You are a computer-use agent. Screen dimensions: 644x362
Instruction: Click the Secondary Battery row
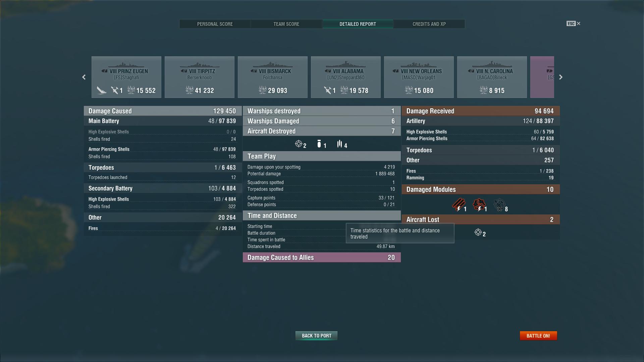pos(162,188)
